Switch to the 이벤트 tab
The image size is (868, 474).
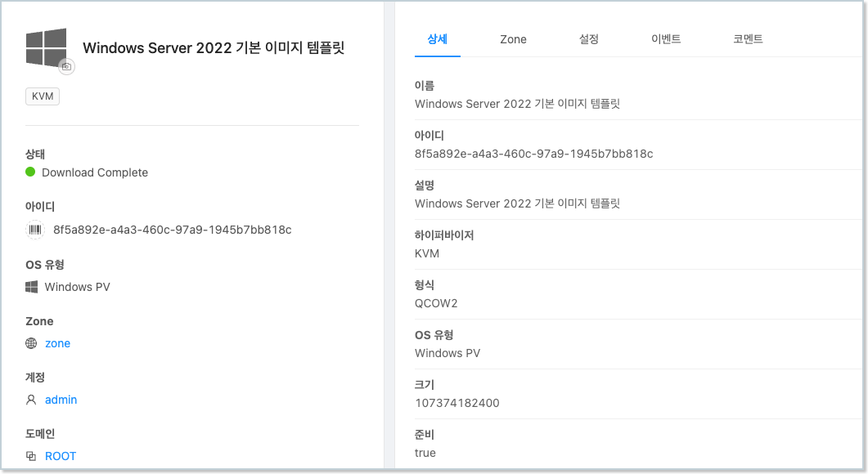click(666, 39)
